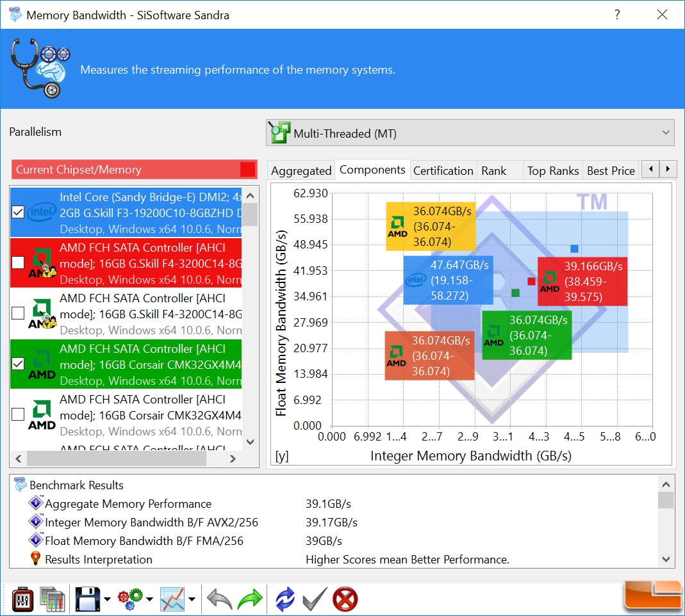
Task: Click reference list horizontal scroll right arrow
Action: (233, 458)
